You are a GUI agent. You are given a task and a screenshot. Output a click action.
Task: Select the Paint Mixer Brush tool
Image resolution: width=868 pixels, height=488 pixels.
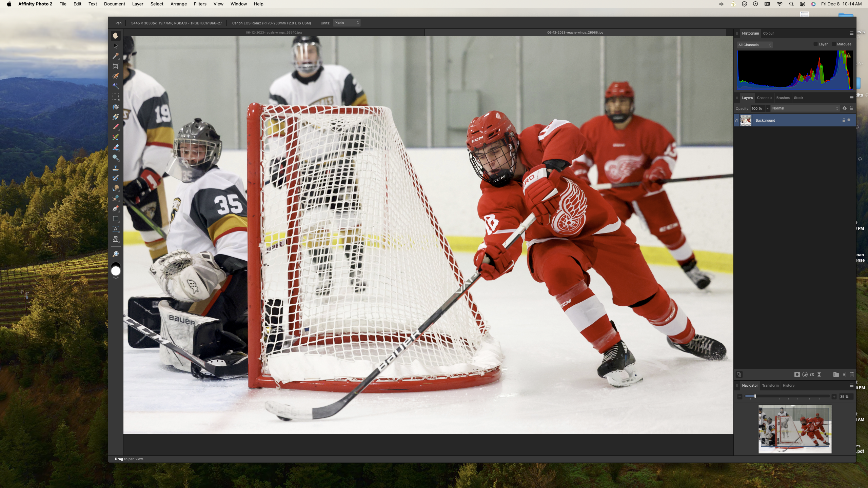[116, 137]
